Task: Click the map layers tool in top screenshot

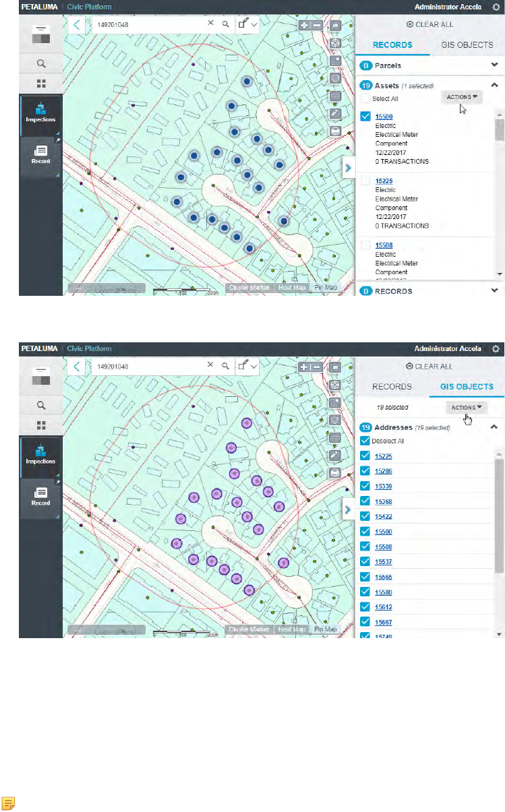Action: pyautogui.click(x=334, y=79)
